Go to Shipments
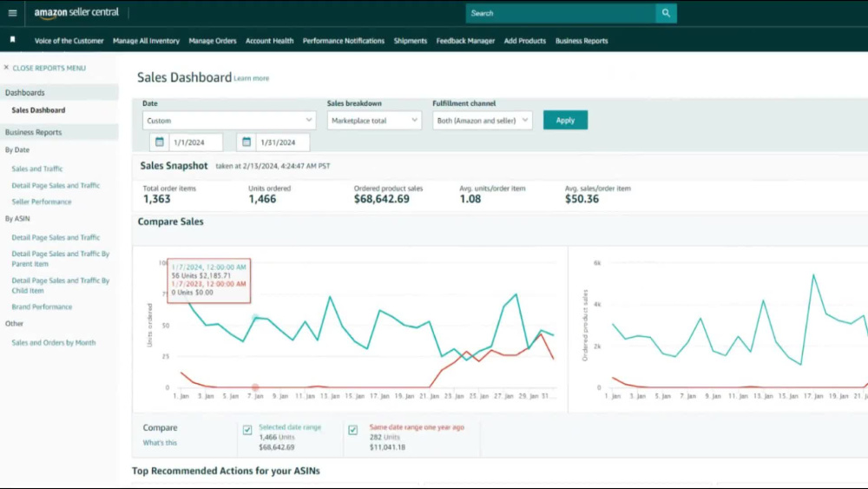The height and width of the screenshot is (489, 868). pyautogui.click(x=411, y=41)
